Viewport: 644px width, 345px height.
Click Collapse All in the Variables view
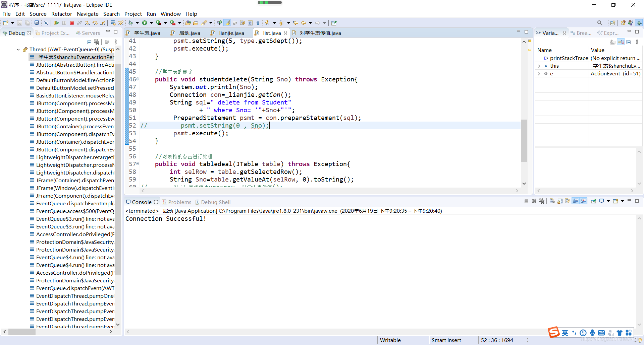tap(629, 42)
